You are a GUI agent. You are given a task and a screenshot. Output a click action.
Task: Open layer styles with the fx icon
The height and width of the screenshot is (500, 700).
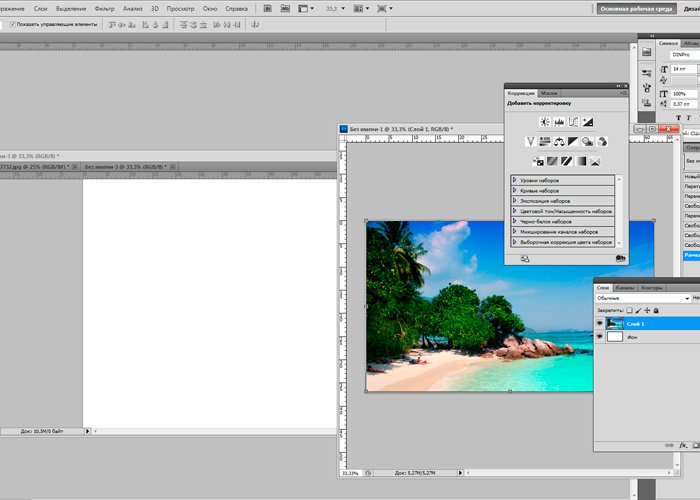coord(683,444)
